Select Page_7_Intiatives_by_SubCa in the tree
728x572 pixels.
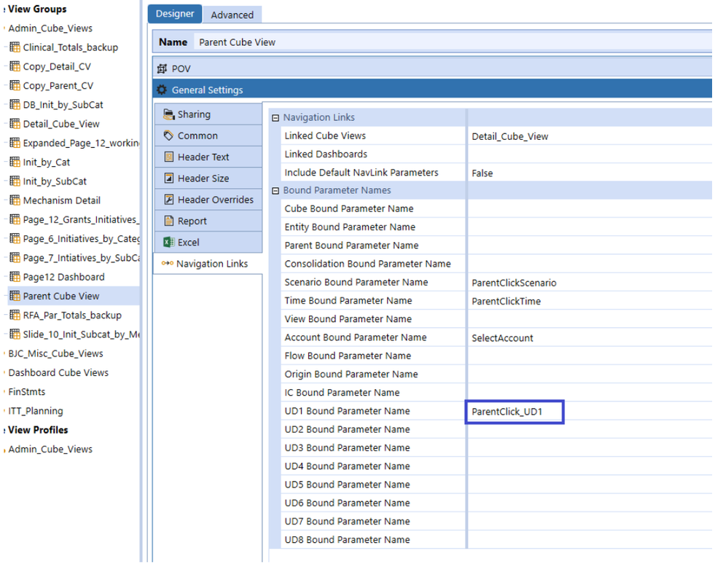pos(81,258)
